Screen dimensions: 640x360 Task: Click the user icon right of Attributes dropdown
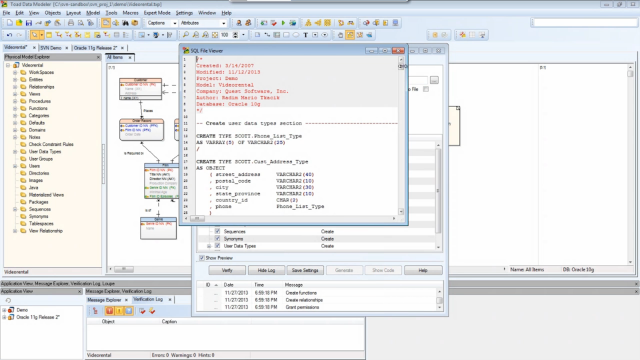(239, 23)
